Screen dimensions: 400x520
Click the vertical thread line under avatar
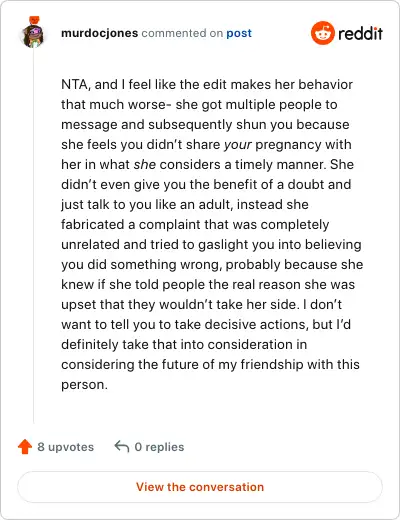coord(33,235)
